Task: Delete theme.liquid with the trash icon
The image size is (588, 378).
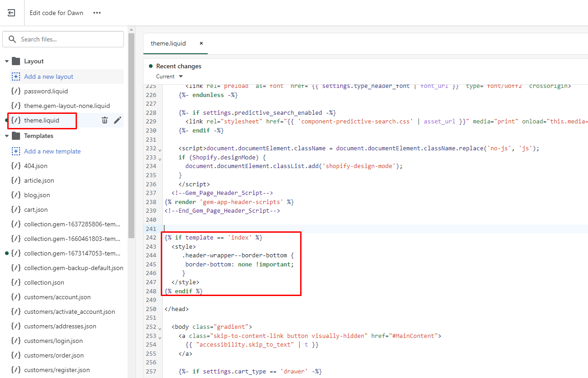Action: (x=105, y=120)
